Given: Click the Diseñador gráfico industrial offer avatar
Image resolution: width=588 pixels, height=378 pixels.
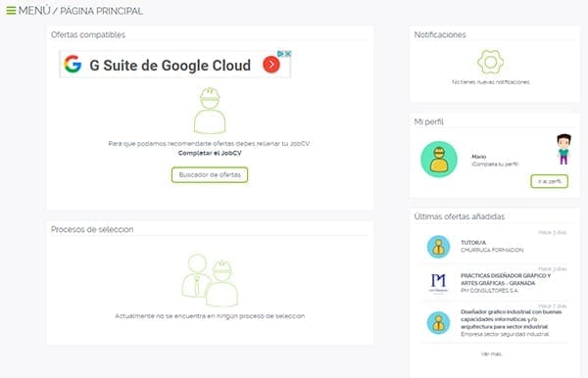Looking at the screenshot, I should coord(438,323).
